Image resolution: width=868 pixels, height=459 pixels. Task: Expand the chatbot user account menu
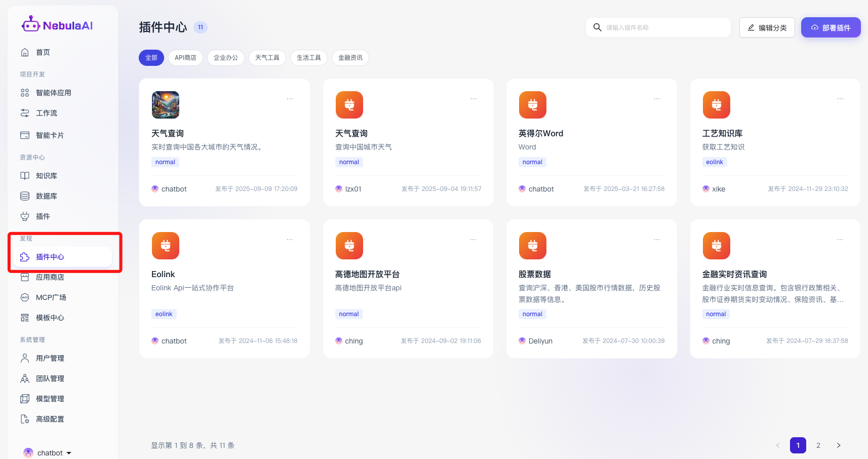pos(48,452)
